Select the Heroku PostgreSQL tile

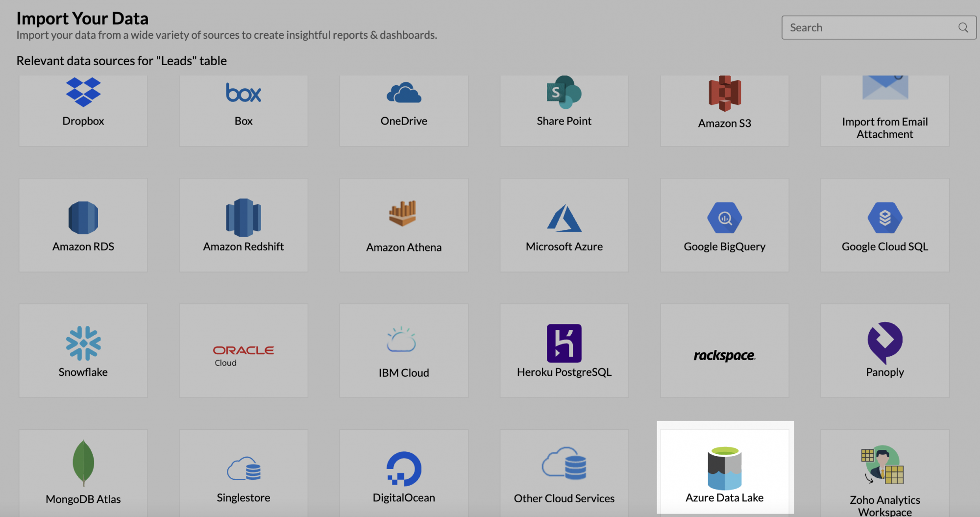click(564, 350)
